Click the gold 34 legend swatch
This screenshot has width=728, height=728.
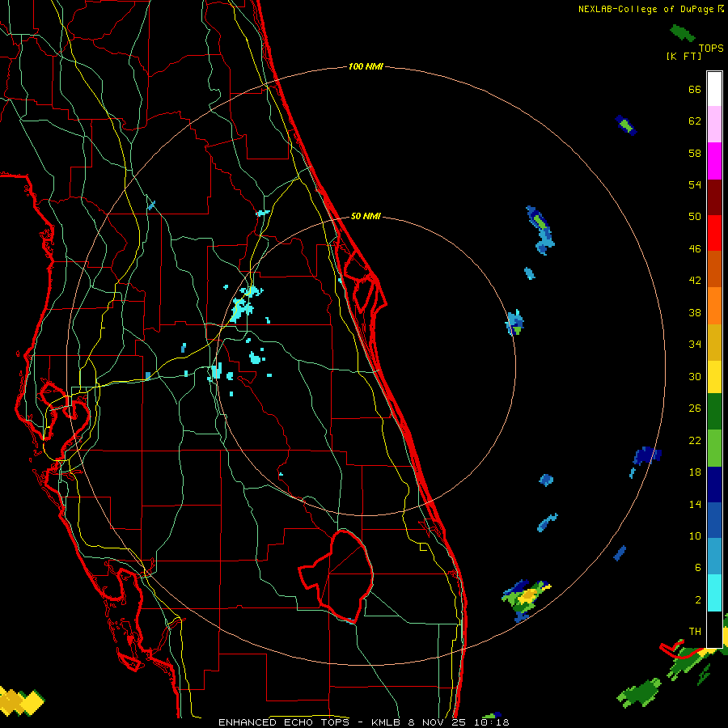[714, 342]
